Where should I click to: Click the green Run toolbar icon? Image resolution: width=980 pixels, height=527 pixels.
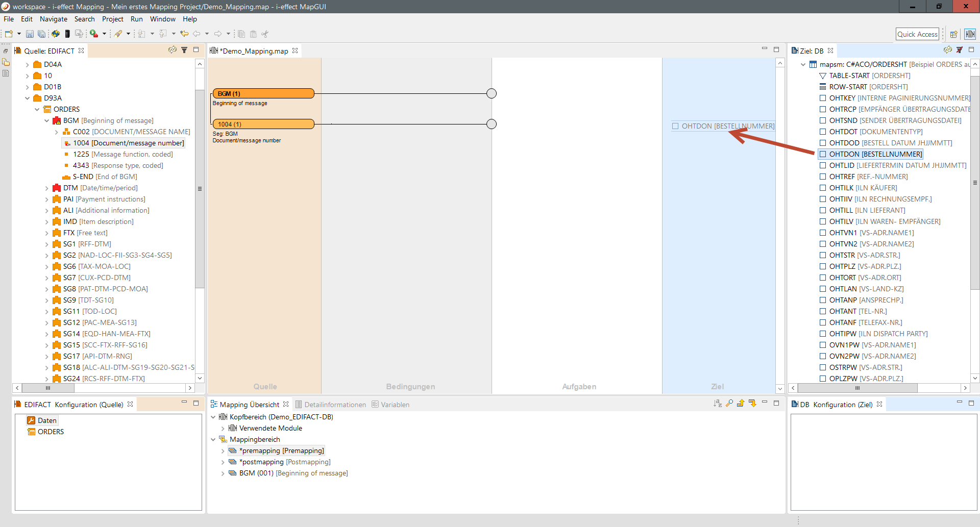(x=94, y=34)
